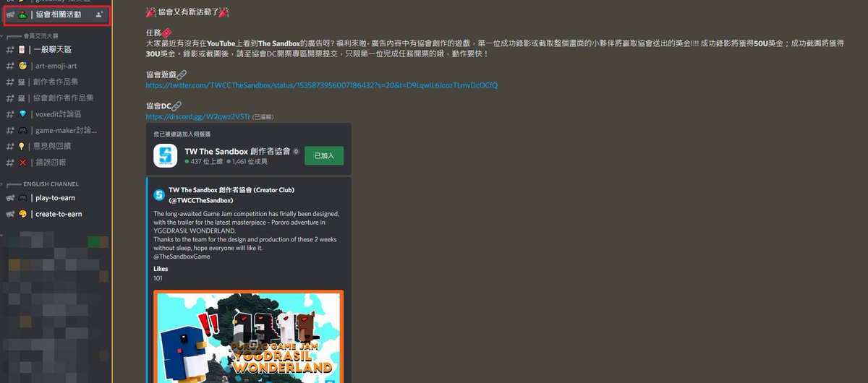Click the invite server name TW The Sandbox 創作者協會

click(x=237, y=151)
